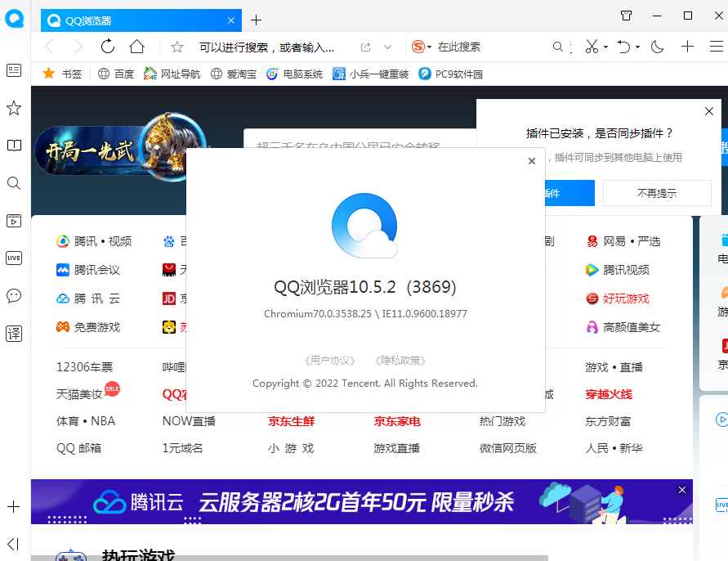Open the 网易 • 严选 link
Image resolution: width=728 pixels, height=561 pixels.
pos(623,241)
